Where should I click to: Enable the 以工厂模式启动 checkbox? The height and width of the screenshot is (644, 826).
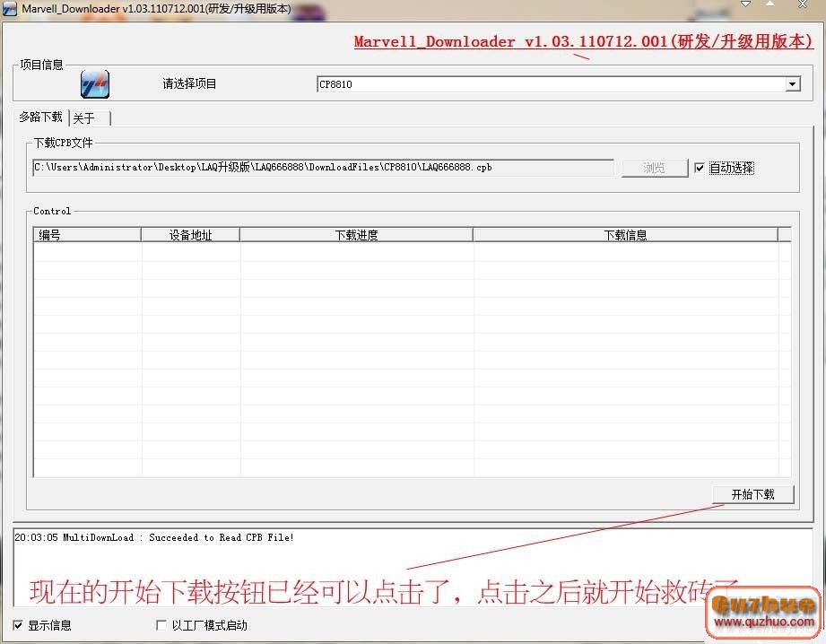[x=161, y=625]
